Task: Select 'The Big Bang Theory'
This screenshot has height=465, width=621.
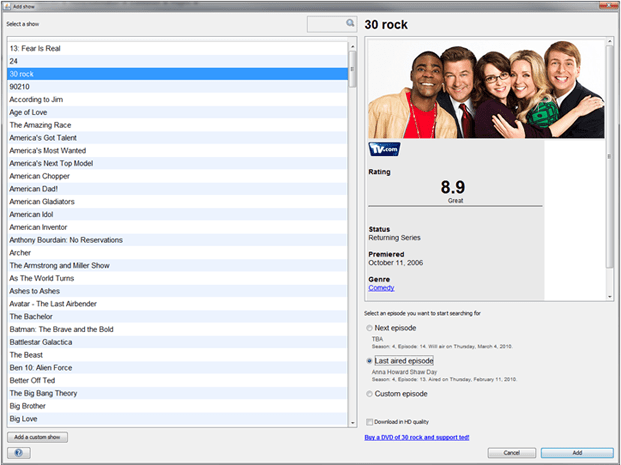Action: point(177,393)
